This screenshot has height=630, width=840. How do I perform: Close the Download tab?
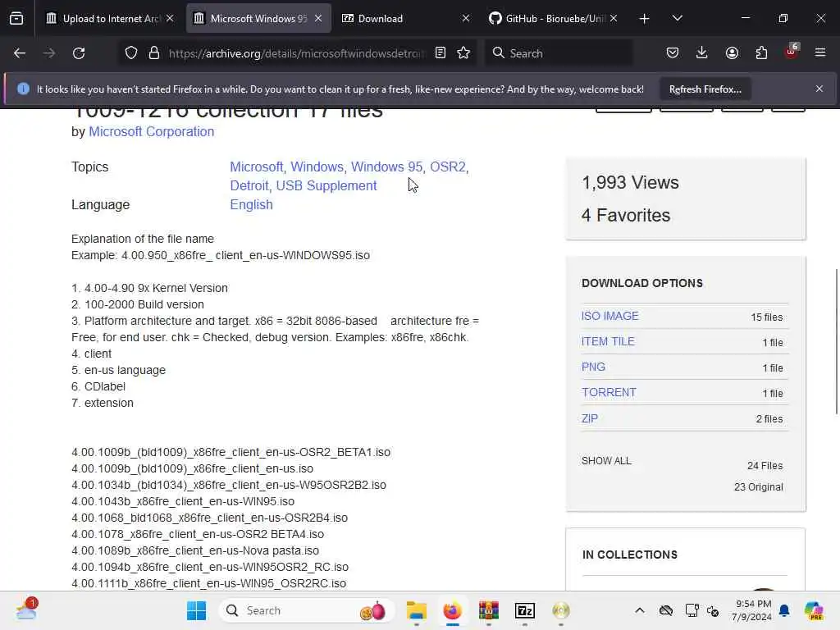[466, 19]
